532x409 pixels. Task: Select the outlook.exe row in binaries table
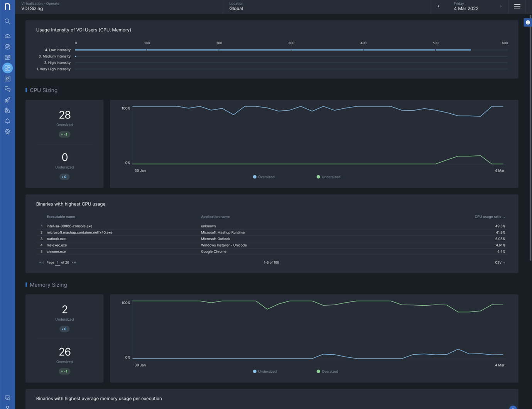[x=56, y=239]
